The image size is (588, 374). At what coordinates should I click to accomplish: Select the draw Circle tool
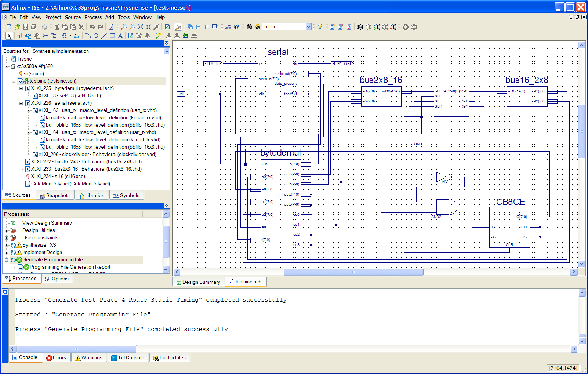(96, 36)
